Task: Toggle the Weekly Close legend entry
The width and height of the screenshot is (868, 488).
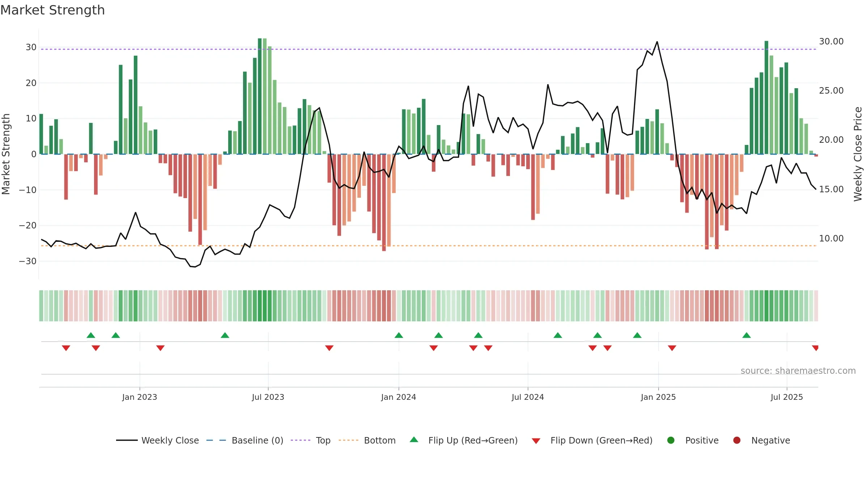Action: (x=157, y=440)
